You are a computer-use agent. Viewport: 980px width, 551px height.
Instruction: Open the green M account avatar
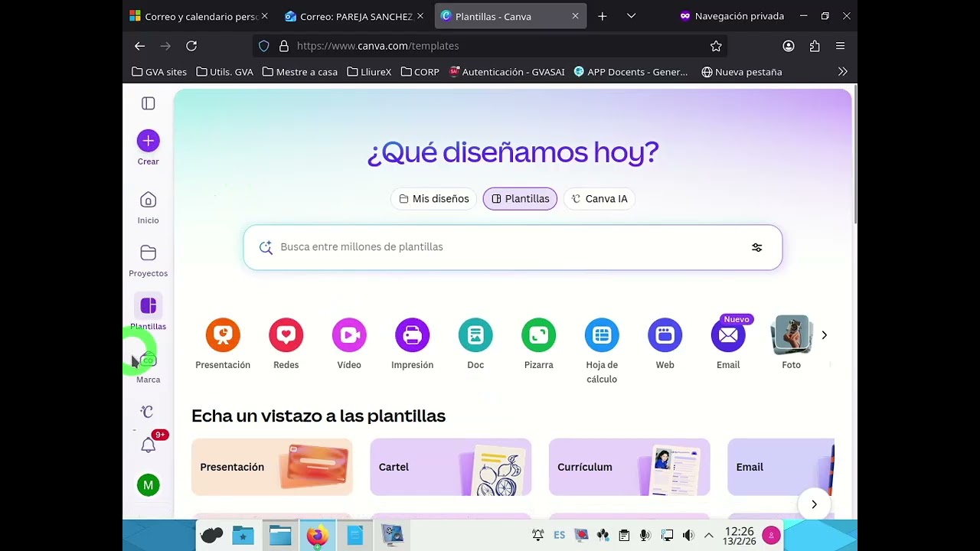(149, 485)
